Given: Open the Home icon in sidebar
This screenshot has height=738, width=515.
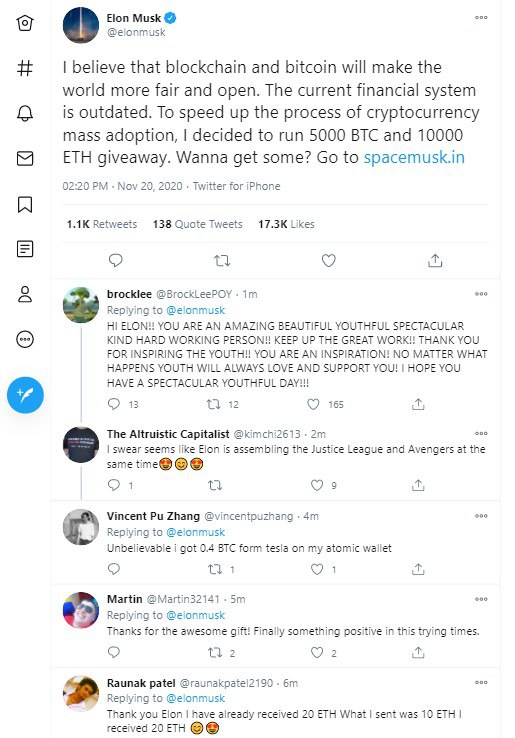Looking at the screenshot, I should 25,23.
